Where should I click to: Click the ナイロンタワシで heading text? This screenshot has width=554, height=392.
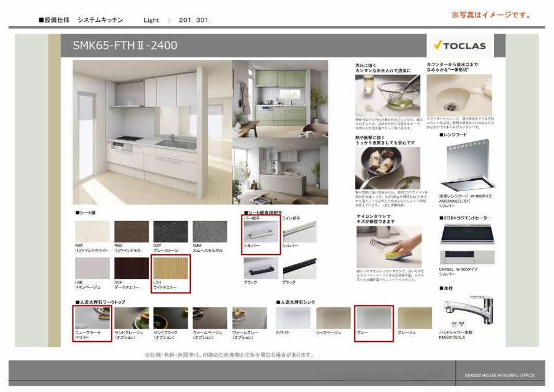pyautogui.click(x=373, y=216)
